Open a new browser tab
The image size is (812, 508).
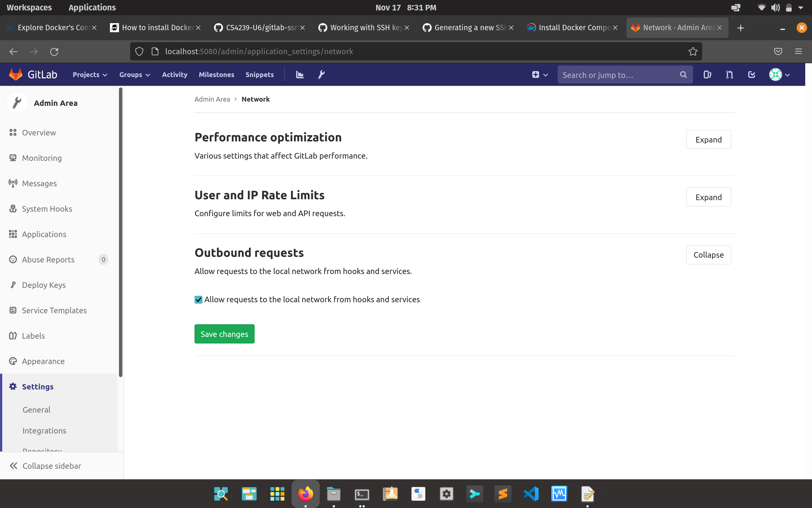coord(741,28)
